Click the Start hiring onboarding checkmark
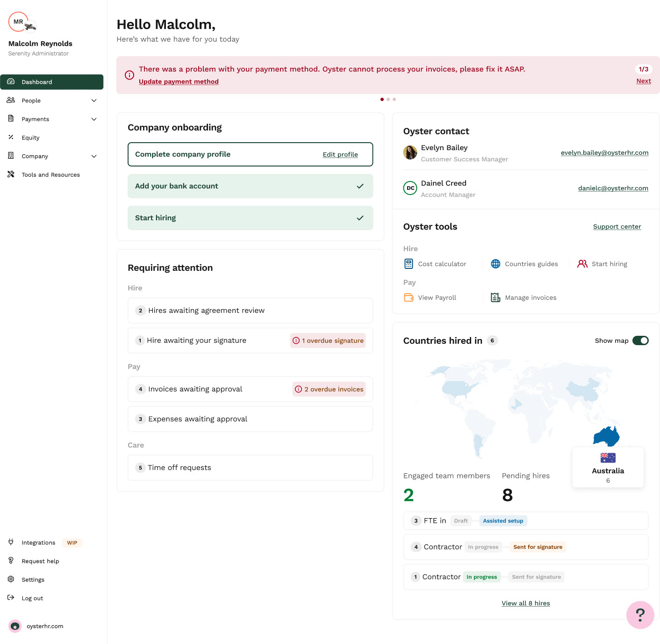This screenshot has height=644, width=660. [x=360, y=218]
